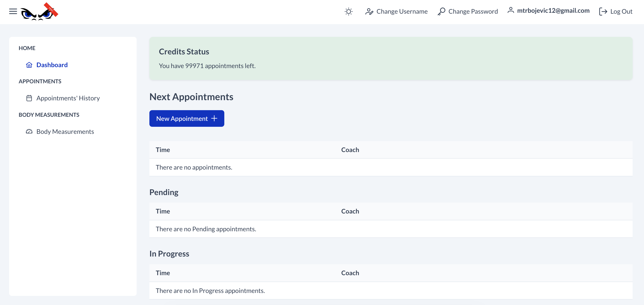Viewport: 644px width, 305px height.
Task: Open Dashboard from the sidebar
Action: pos(52,65)
